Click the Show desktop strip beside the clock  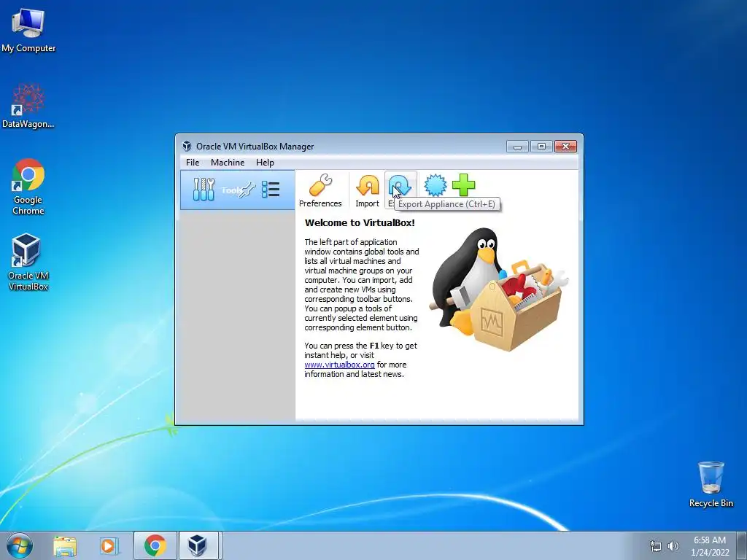743,545
